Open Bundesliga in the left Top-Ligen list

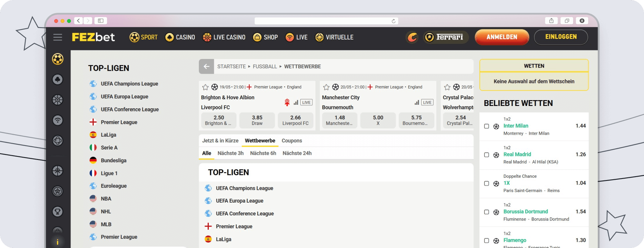click(x=114, y=160)
